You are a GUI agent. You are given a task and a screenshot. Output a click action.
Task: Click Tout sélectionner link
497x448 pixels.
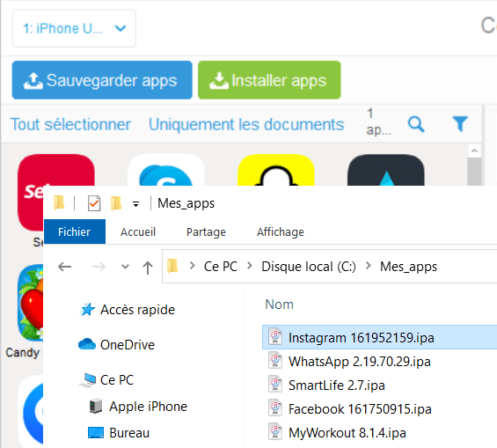click(x=70, y=124)
